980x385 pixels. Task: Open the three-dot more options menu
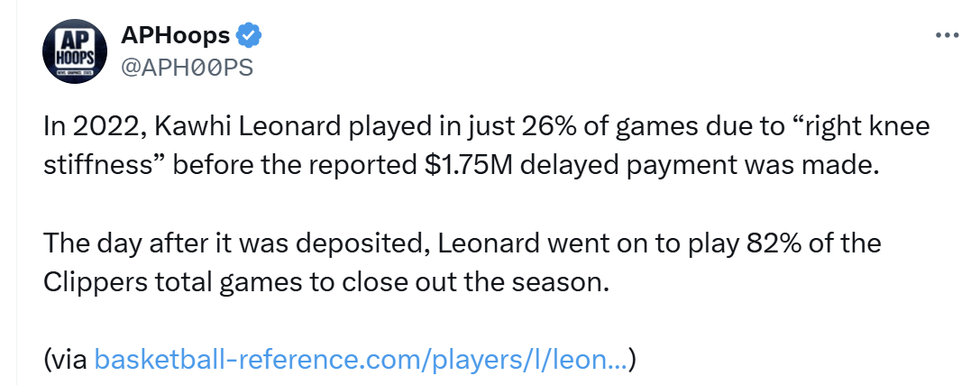pos(947,35)
